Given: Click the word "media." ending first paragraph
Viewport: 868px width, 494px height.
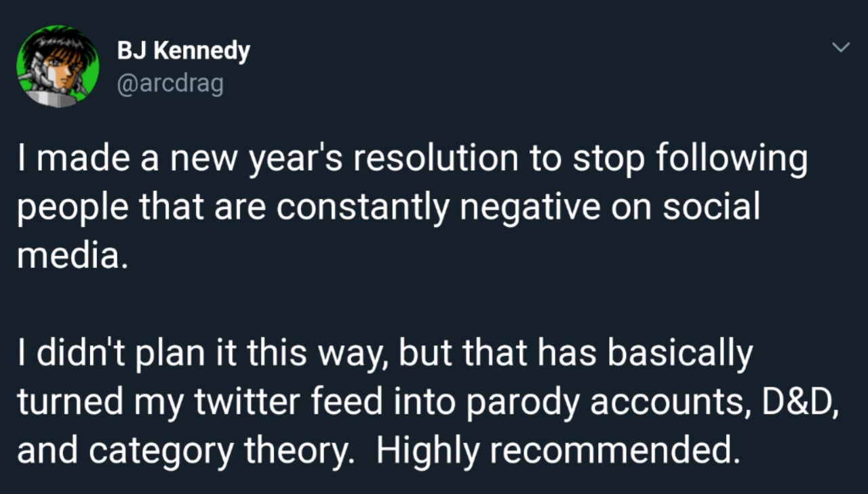Looking at the screenshot, I should pos(73,256).
